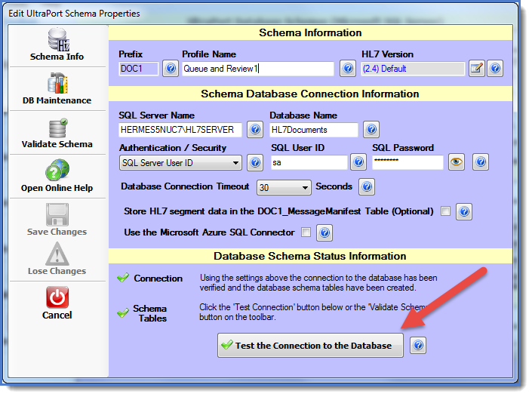
Task: Open Online Help from sidebar
Action: click(57, 176)
